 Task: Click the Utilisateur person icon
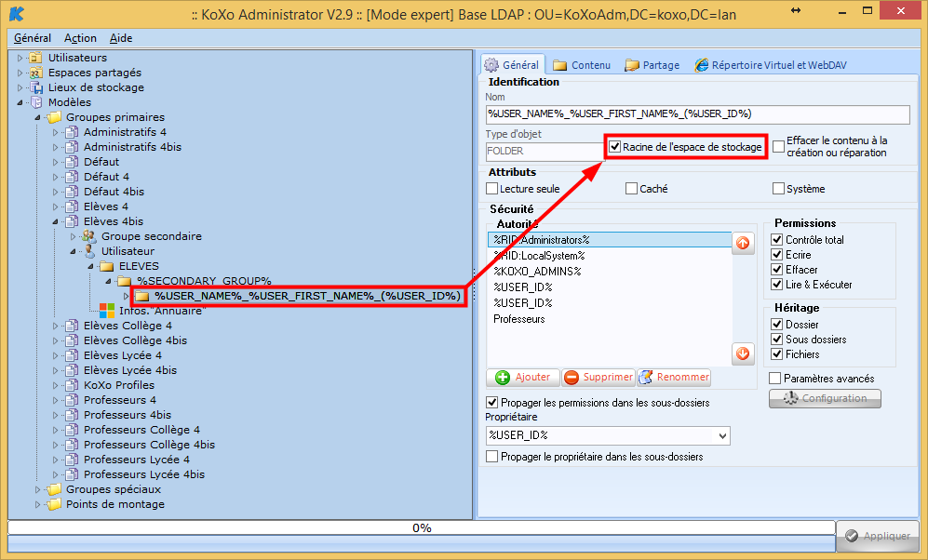point(89,251)
